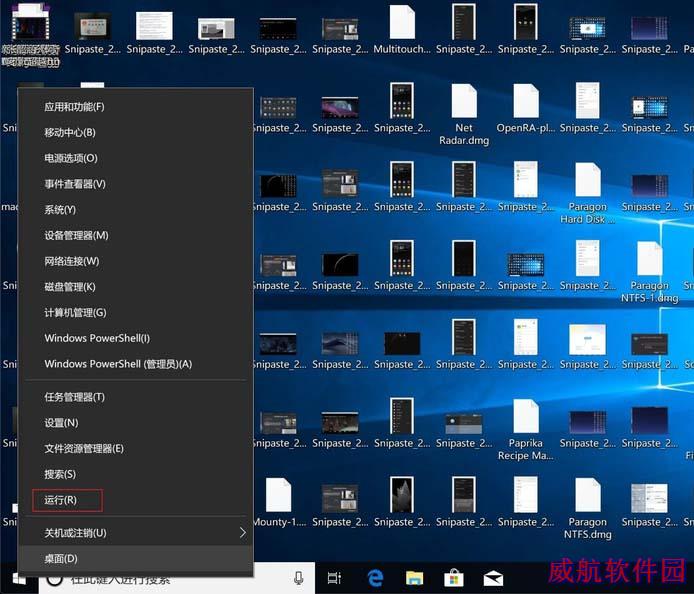Click the Task View taskbar icon
694x594 pixels.
pyautogui.click(x=334, y=578)
